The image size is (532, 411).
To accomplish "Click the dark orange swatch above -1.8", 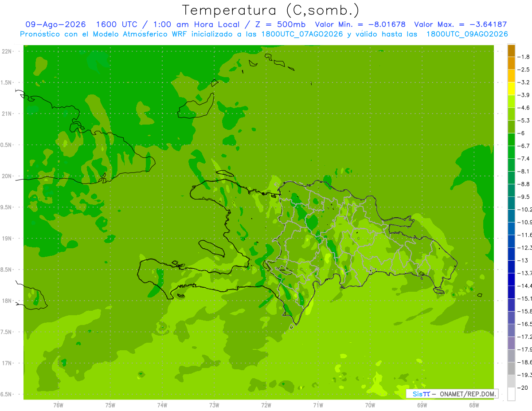I will [x=511, y=51].
